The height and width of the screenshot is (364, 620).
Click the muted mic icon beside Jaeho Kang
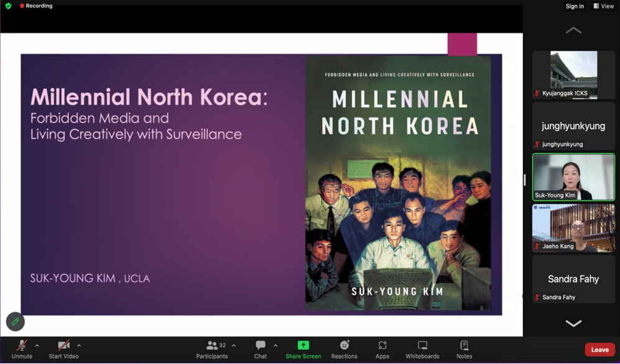pos(537,247)
